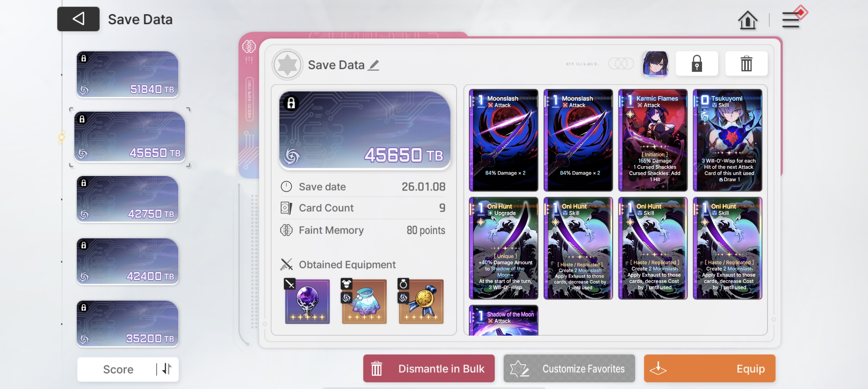Click the star favorite emblem icon
Image resolution: width=868 pixels, height=389 pixels.
[x=287, y=65]
